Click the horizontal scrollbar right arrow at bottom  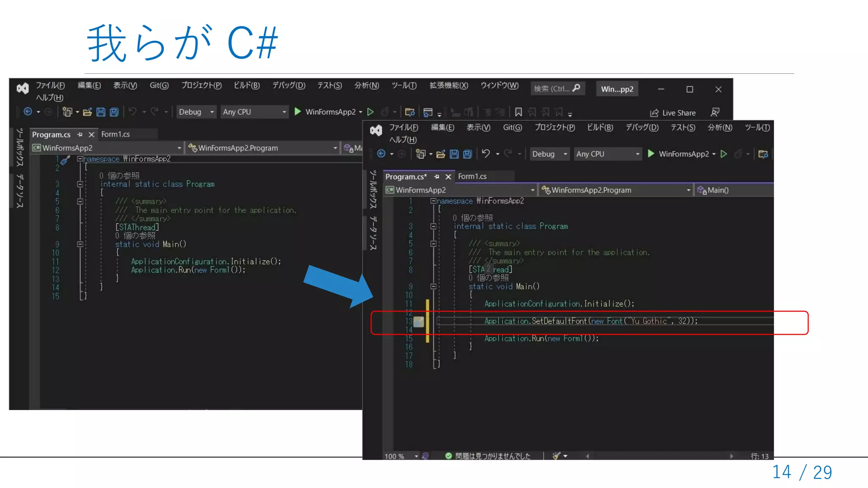point(732,456)
